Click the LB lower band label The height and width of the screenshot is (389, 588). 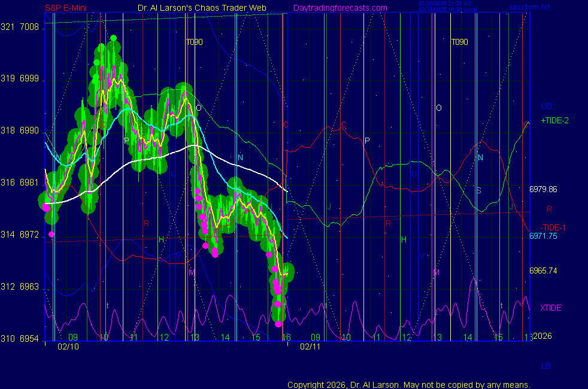click(x=546, y=366)
